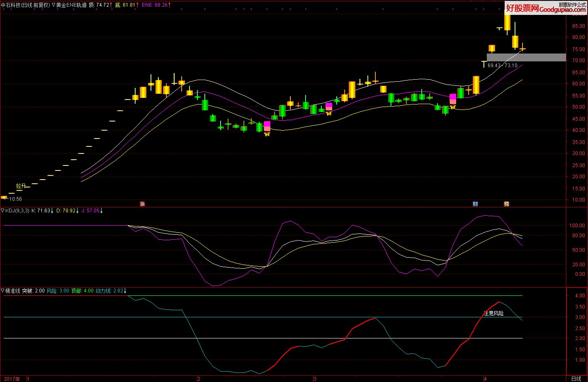Click the 涨 event marker icon
Image resolution: width=588 pixels, height=382 pixels.
(142, 204)
